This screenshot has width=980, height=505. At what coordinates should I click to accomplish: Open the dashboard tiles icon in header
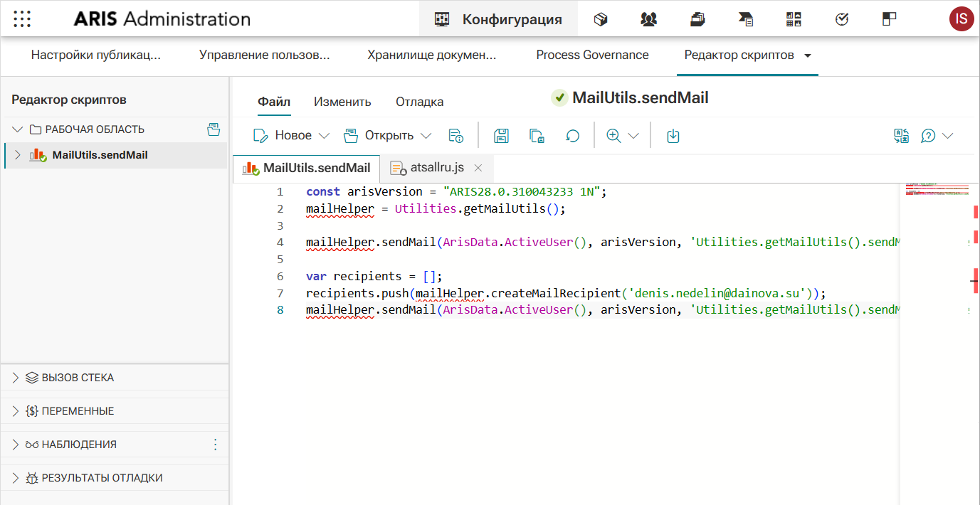click(x=794, y=19)
